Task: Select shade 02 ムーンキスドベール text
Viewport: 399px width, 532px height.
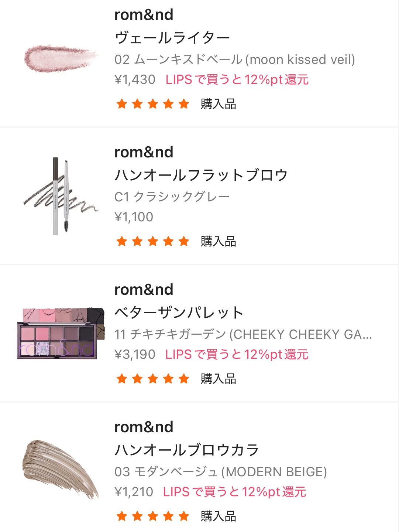Action: pyautogui.click(x=235, y=59)
